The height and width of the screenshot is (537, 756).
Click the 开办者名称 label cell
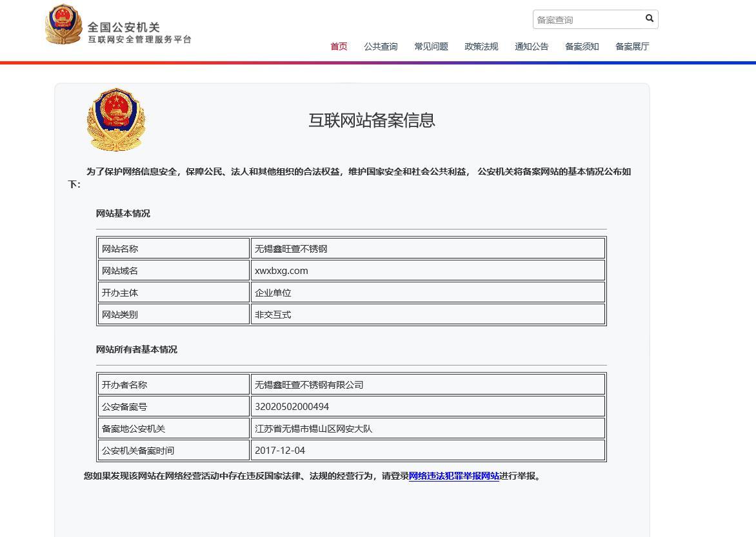(174, 385)
